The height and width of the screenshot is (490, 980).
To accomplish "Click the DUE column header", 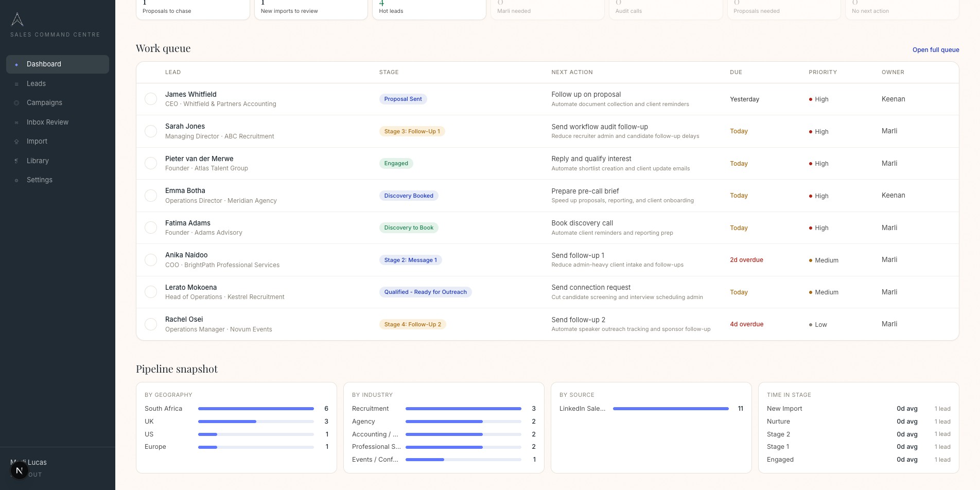I will [x=736, y=72].
